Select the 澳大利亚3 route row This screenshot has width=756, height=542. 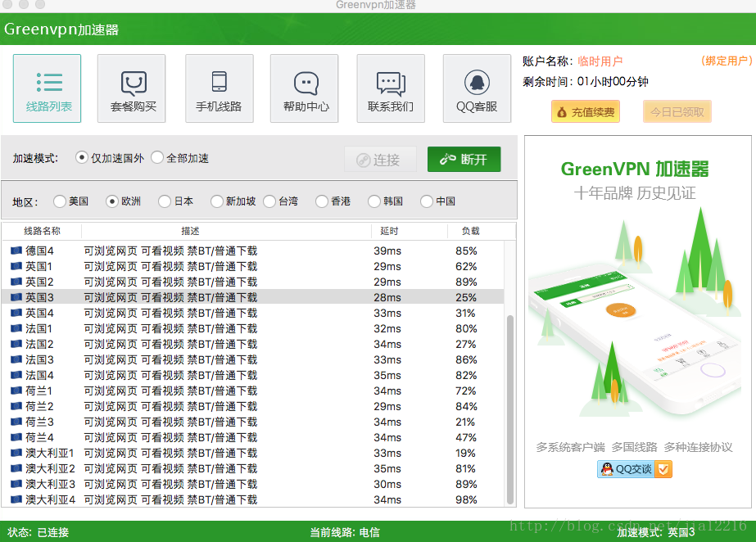252,484
